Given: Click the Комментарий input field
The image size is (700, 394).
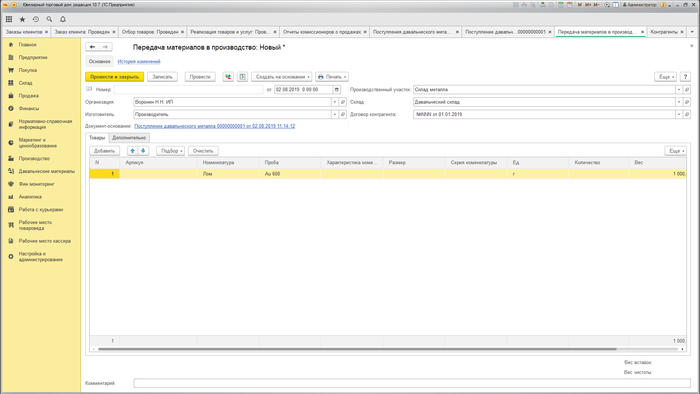Looking at the screenshot, I should (x=412, y=383).
